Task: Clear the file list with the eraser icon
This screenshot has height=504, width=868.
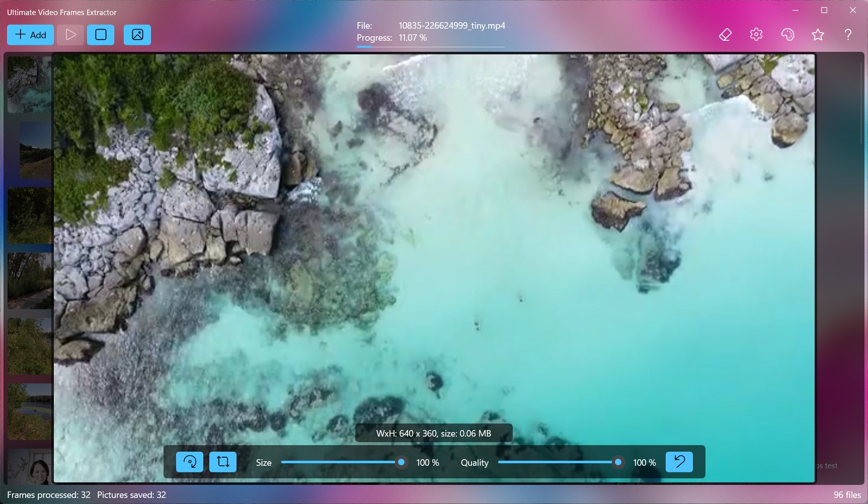Action: tap(725, 34)
